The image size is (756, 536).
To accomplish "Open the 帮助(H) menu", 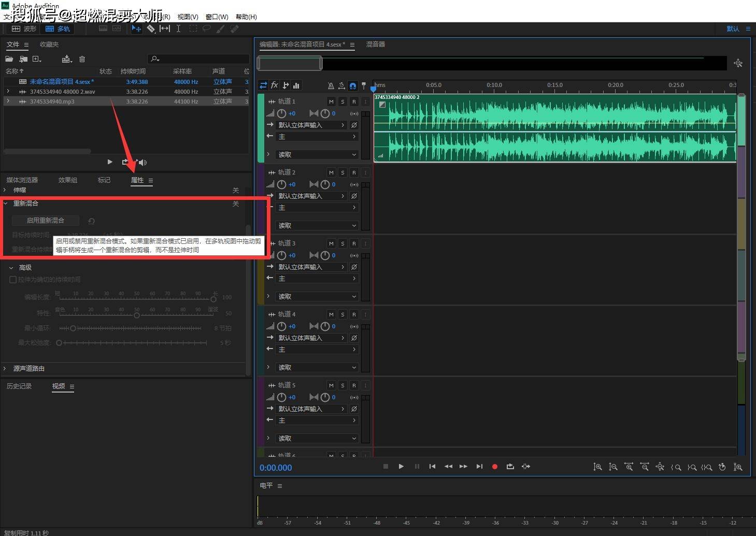I will point(246,17).
